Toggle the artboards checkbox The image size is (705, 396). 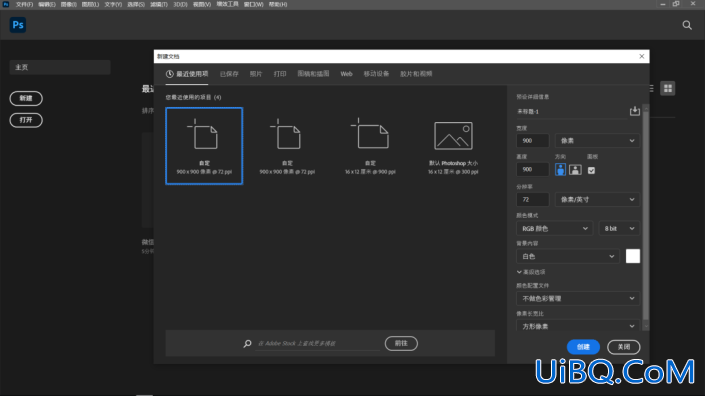[591, 170]
